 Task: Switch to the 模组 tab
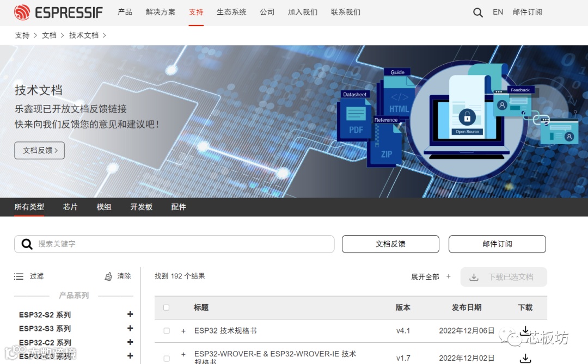(104, 207)
